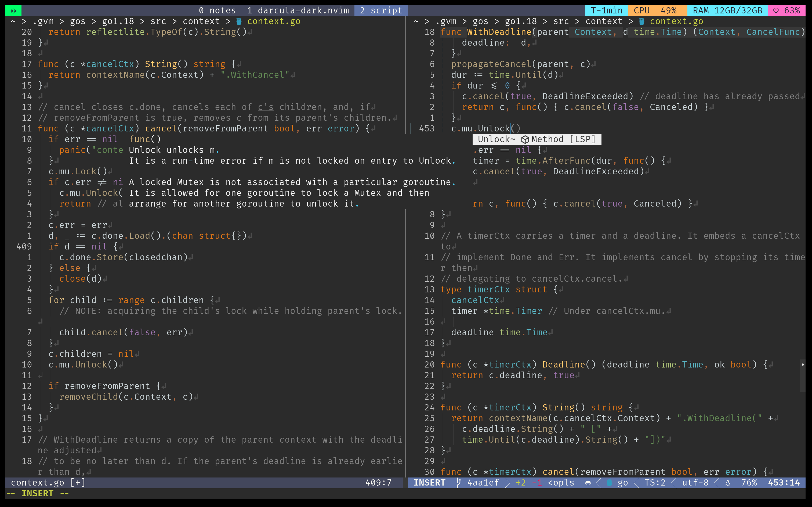Click the Linux penguin icon in statusline
Viewport: 812px width, 507px height.
pos(727,483)
